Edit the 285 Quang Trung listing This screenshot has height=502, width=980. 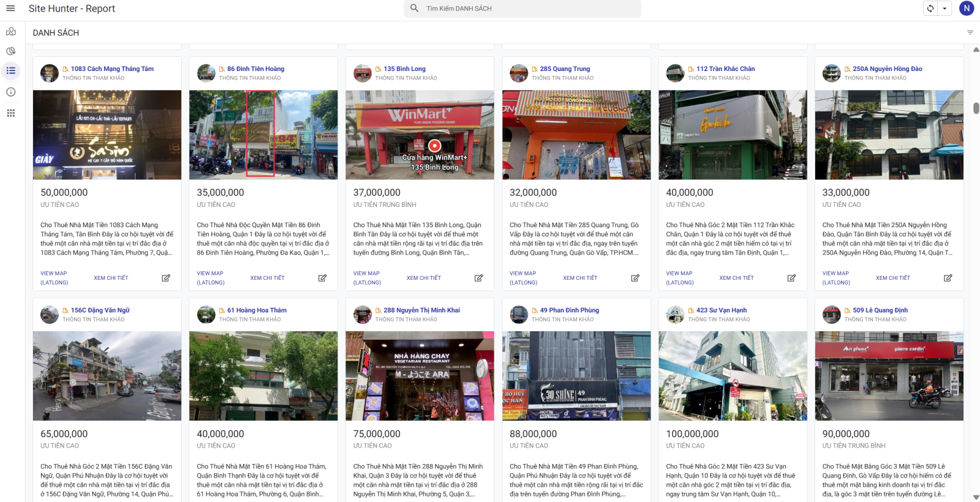click(x=635, y=278)
